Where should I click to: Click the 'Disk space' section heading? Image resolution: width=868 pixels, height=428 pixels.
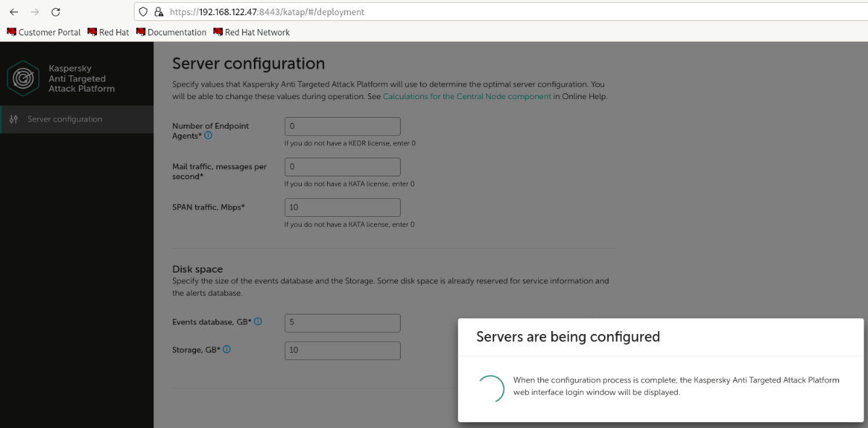pyautogui.click(x=197, y=269)
